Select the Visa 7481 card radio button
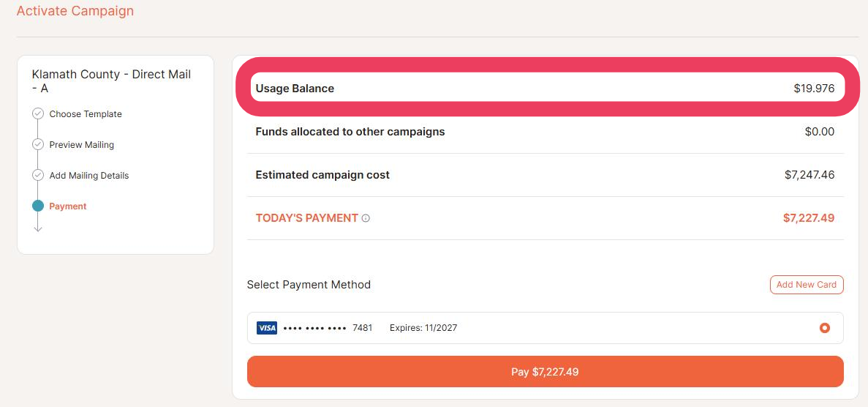This screenshot has height=407, width=868. point(825,328)
